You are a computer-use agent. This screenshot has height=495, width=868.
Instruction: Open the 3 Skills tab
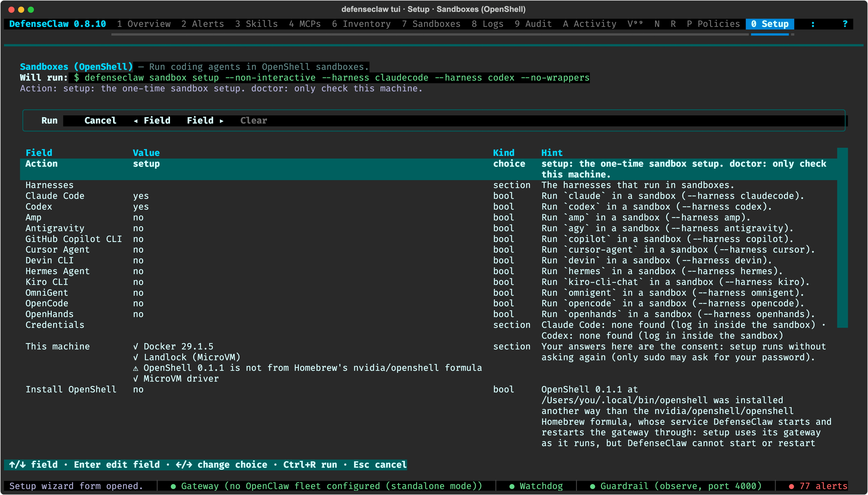click(x=256, y=24)
